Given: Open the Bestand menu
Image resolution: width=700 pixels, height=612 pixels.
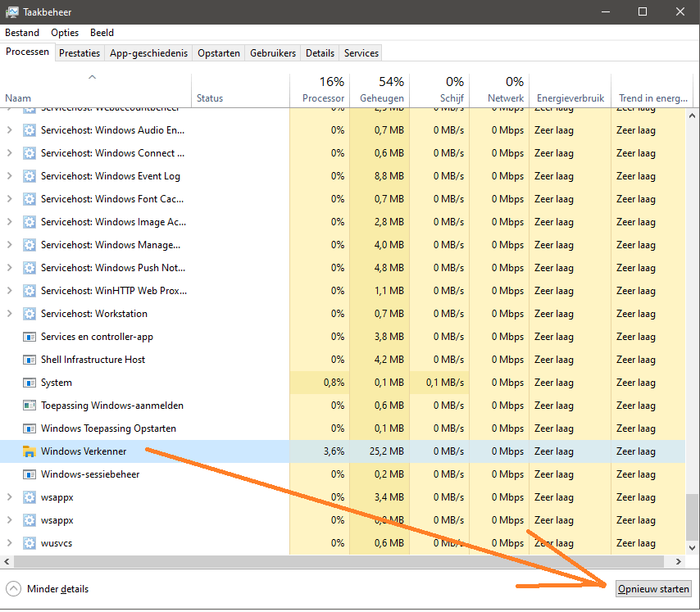Looking at the screenshot, I should (x=22, y=33).
